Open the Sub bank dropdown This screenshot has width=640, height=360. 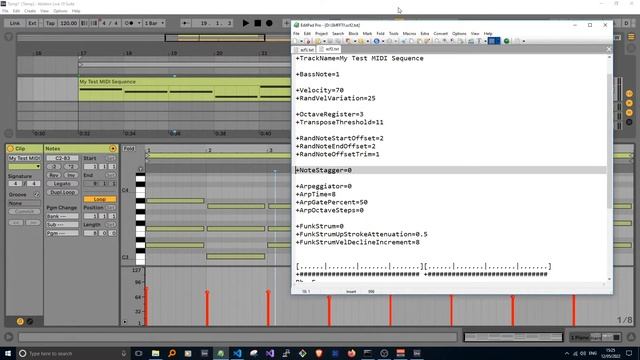pyautogui.click(x=62, y=224)
